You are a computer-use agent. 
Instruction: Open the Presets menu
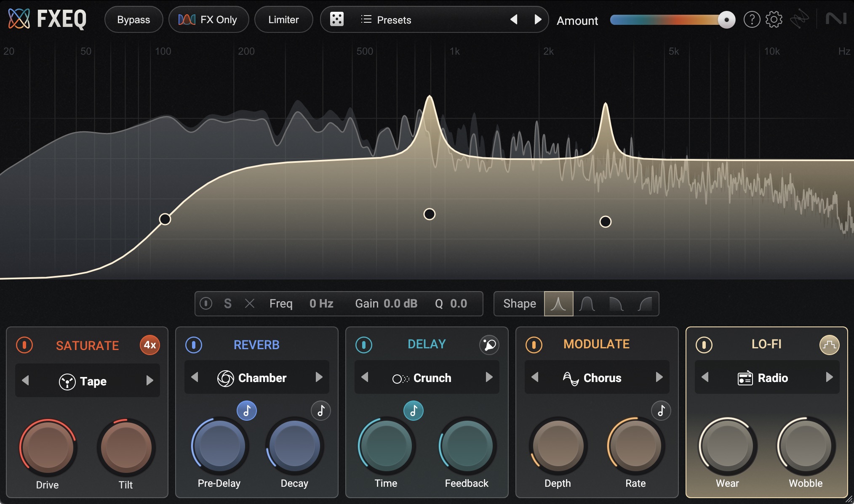(386, 20)
